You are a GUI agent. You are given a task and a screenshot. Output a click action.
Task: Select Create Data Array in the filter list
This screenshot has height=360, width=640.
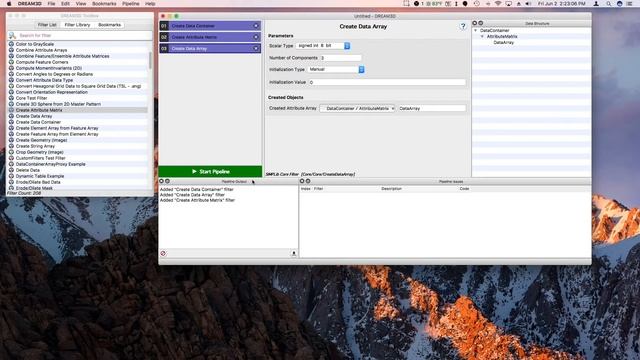[x=78, y=116]
